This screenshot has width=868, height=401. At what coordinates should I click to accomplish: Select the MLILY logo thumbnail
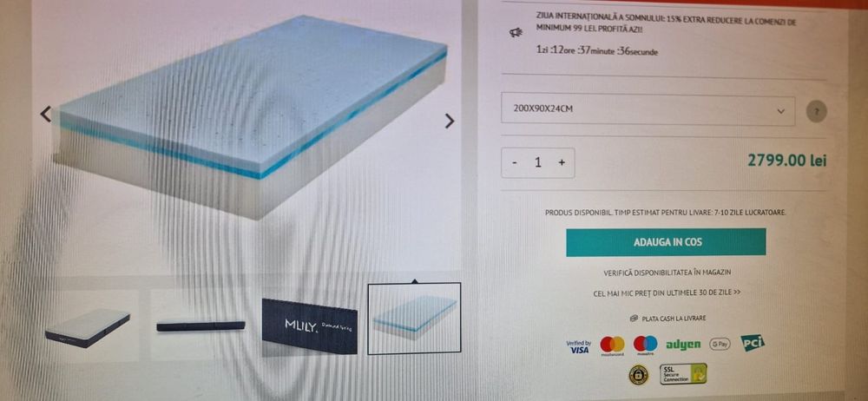pyautogui.click(x=310, y=325)
